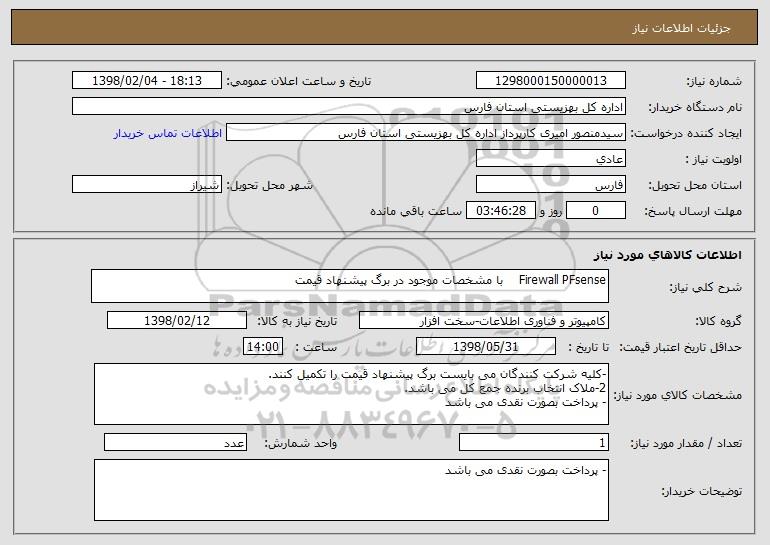Click the حداقل تاریخ اعتبار قیمت label
The width and height of the screenshot is (770, 545).
(x=680, y=348)
